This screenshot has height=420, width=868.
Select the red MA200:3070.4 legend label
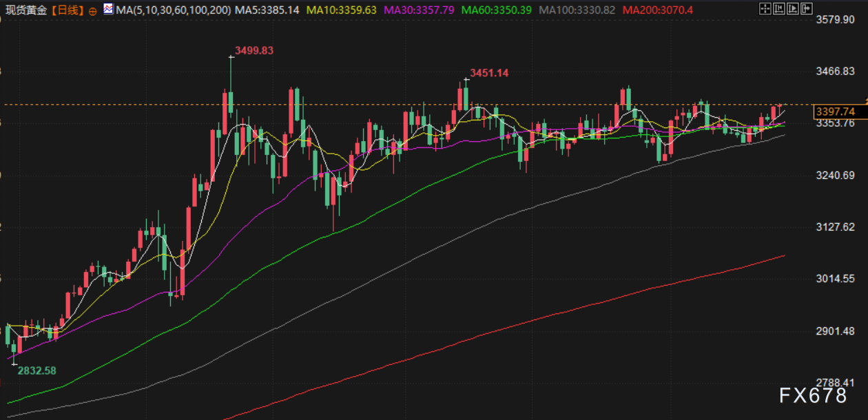[x=657, y=10]
